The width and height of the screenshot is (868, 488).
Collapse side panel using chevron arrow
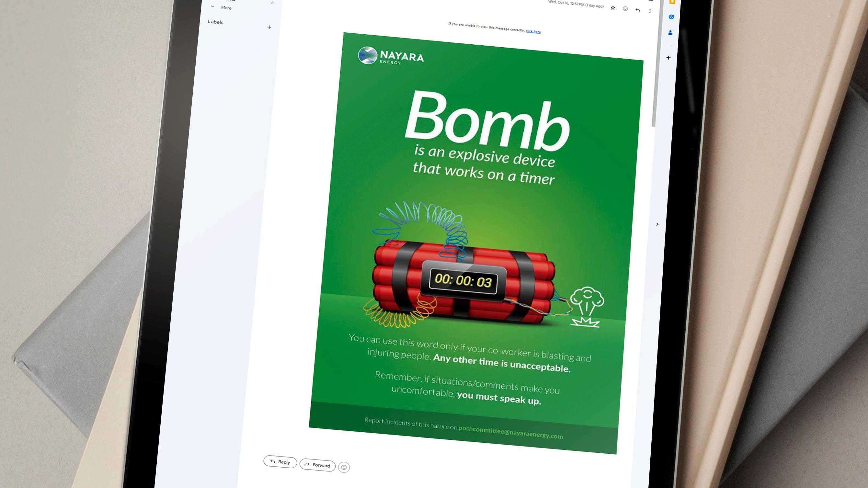tap(657, 224)
